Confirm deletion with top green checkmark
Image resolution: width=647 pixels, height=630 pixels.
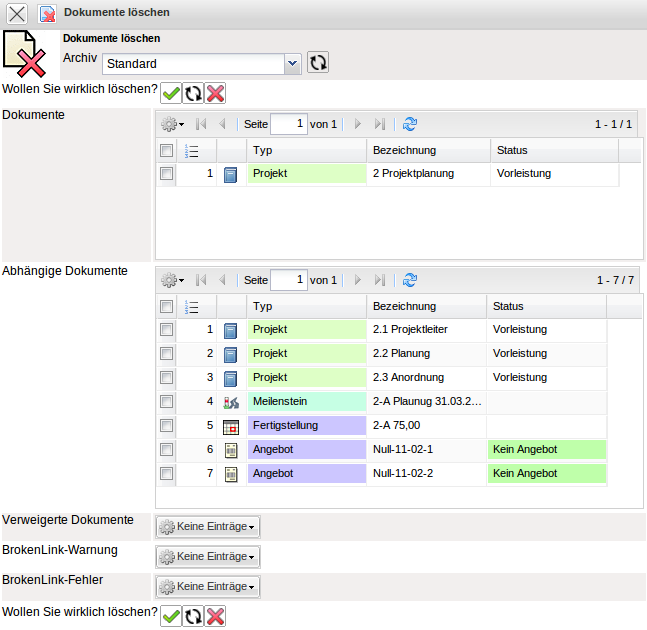pyautogui.click(x=171, y=93)
